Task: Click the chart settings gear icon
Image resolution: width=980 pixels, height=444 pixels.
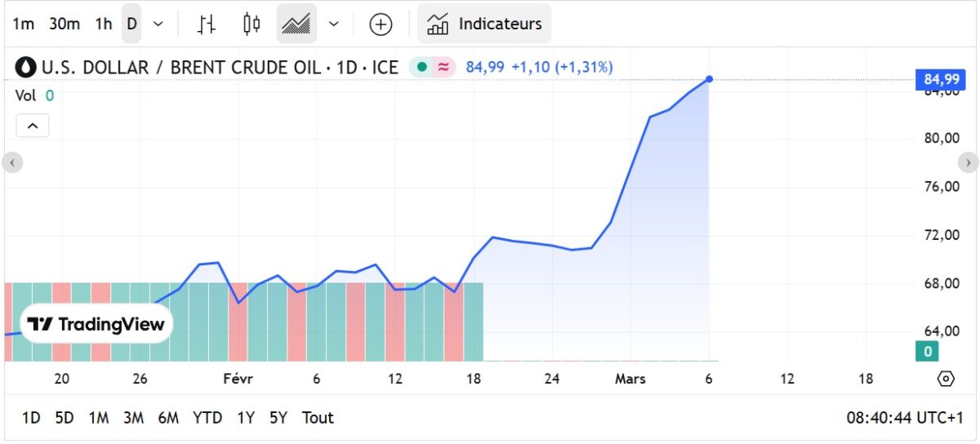Action: coord(946,379)
